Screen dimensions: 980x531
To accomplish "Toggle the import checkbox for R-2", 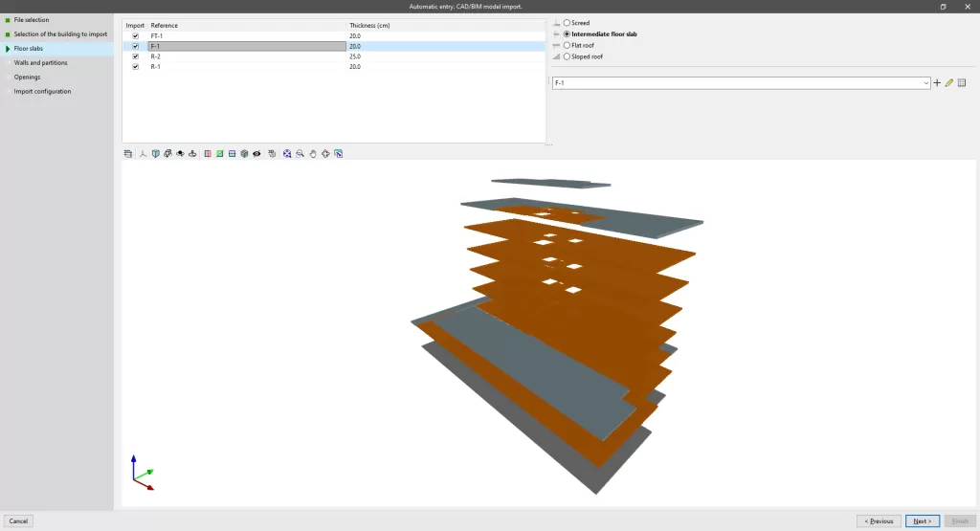I will tap(136, 56).
